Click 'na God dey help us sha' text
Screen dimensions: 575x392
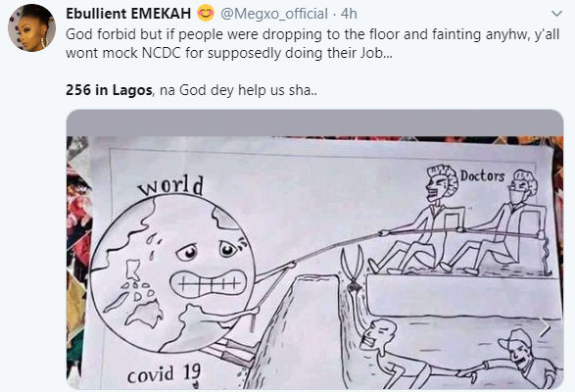pos(238,90)
